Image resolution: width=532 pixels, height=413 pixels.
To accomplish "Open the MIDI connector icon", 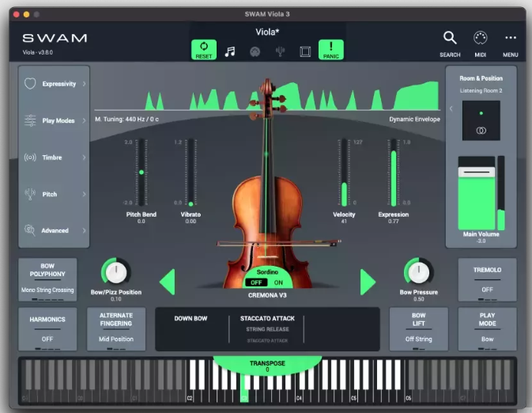I will 481,38.
